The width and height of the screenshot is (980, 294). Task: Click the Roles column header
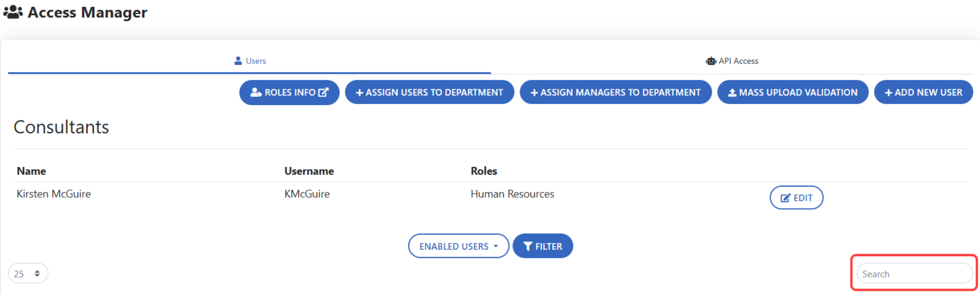click(x=484, y=171)
